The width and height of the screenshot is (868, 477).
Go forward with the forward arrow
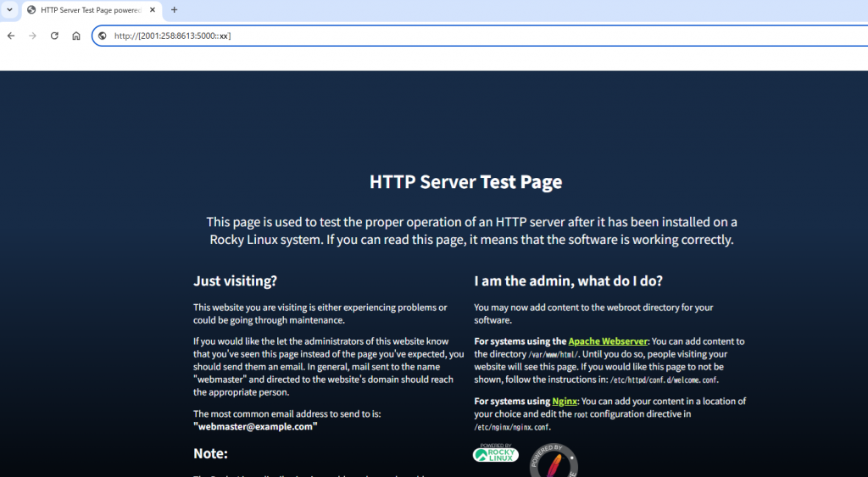[x=33, y=36]
